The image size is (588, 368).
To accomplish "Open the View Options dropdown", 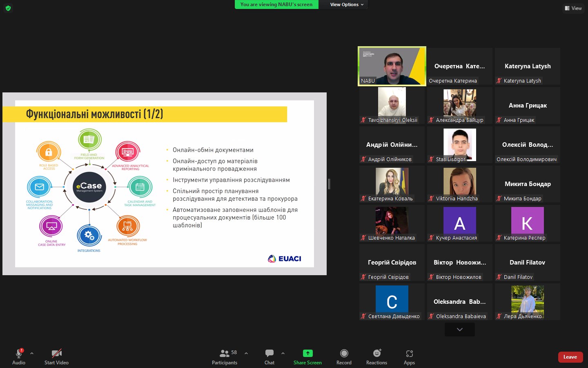I will [346, 4].
